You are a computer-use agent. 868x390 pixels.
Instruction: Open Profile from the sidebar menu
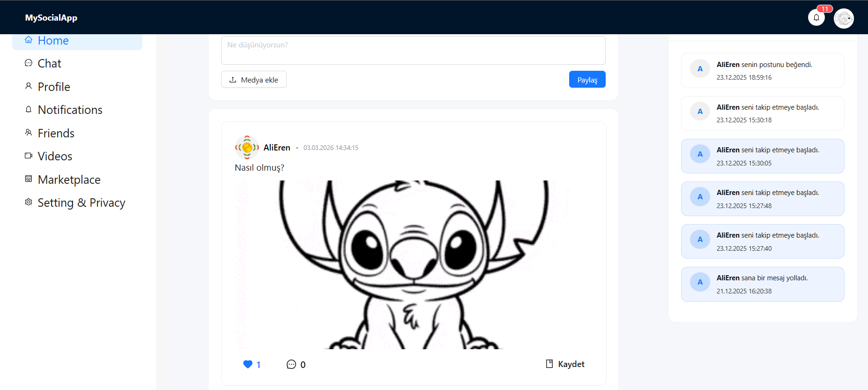77,87
